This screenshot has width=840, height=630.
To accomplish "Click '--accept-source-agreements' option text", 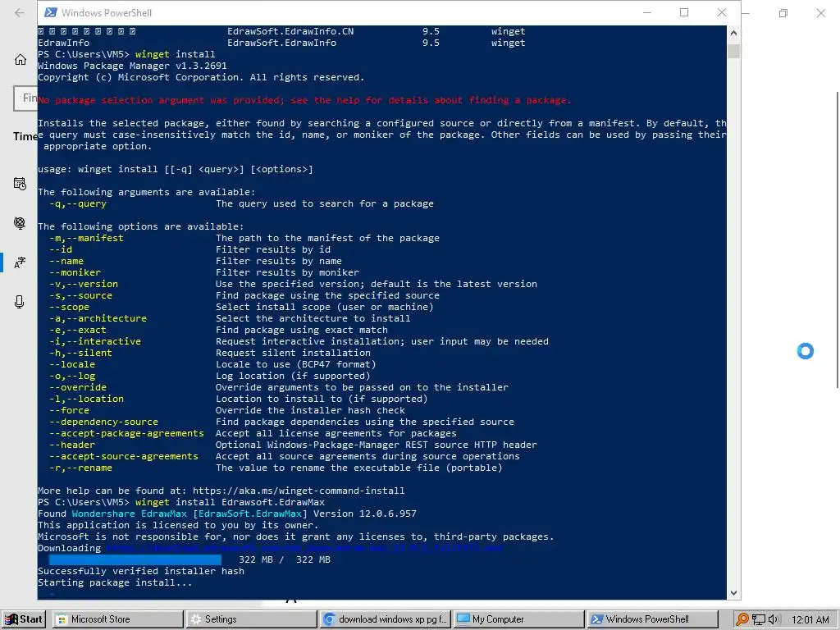I will [124, 456].
